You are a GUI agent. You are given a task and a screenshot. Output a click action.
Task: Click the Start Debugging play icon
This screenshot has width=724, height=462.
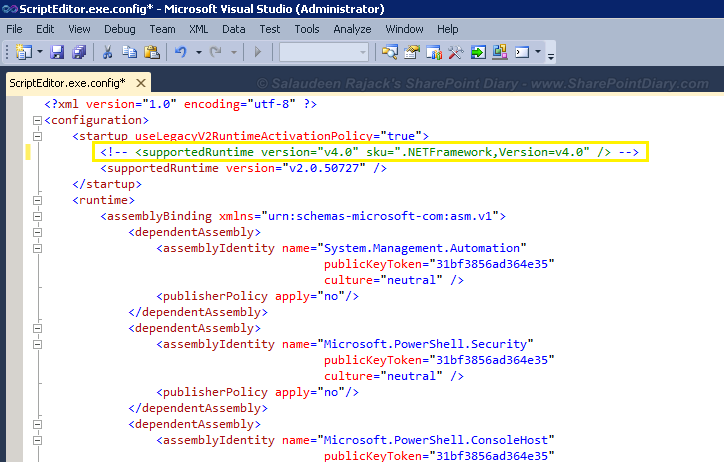point(258,52)
